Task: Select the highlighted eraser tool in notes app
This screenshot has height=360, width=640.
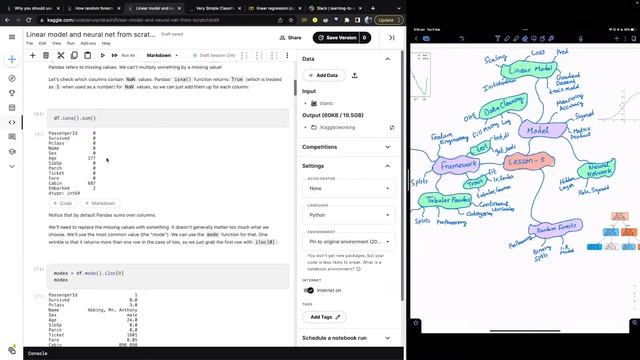Action: pyautogui.click(x=525, y=38)
